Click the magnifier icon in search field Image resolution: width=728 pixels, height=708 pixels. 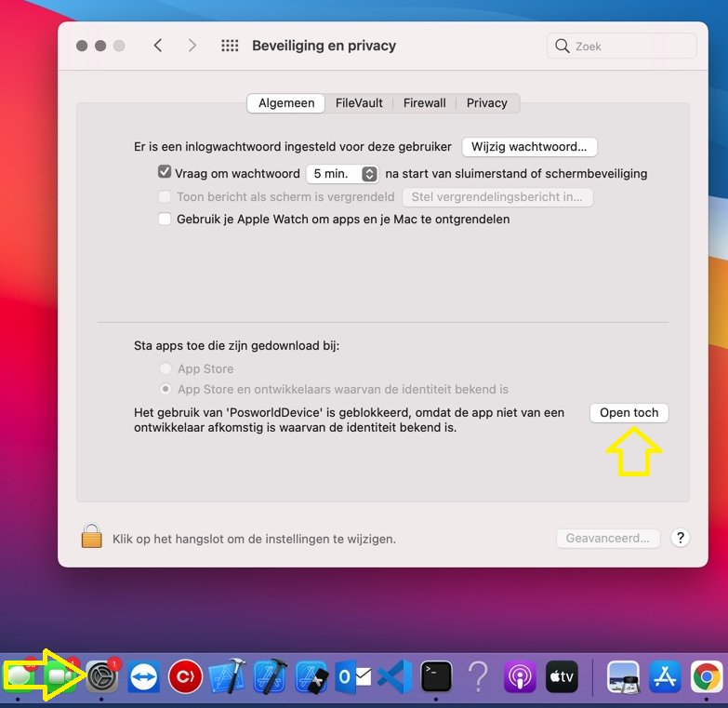(x=562, y=46)
